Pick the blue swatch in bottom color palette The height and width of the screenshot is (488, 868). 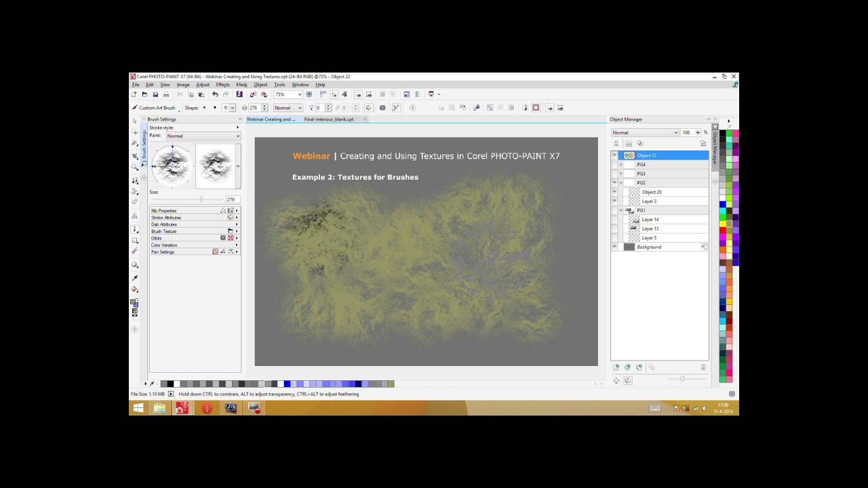pos(287,384)
